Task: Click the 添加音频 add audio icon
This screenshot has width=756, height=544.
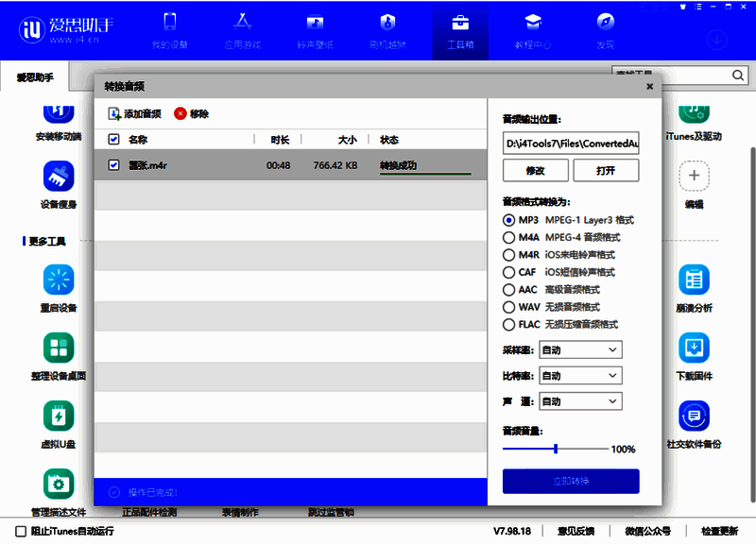Action: 114,114
